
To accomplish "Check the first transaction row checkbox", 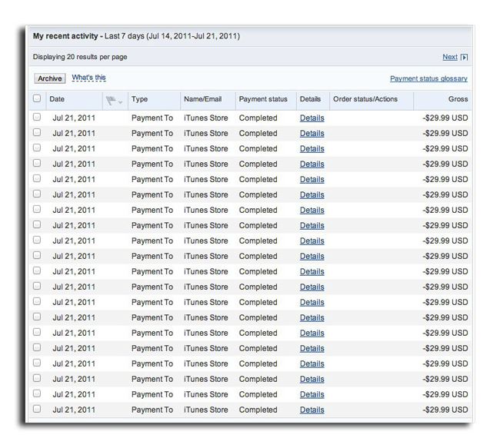I will pos(37,118).
